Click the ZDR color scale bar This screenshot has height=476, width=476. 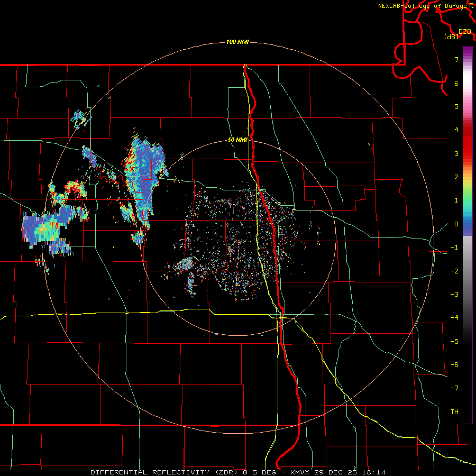[467, 235]
